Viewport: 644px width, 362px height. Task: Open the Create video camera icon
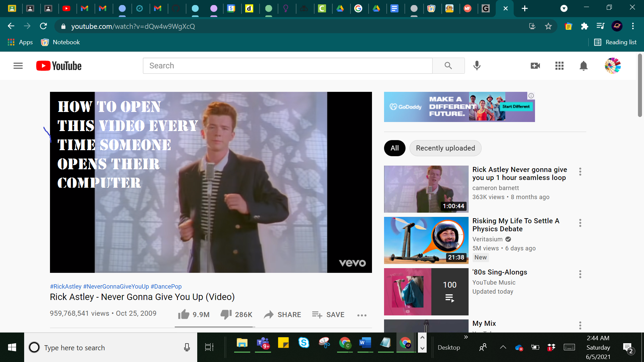click(x=535, y=66)
